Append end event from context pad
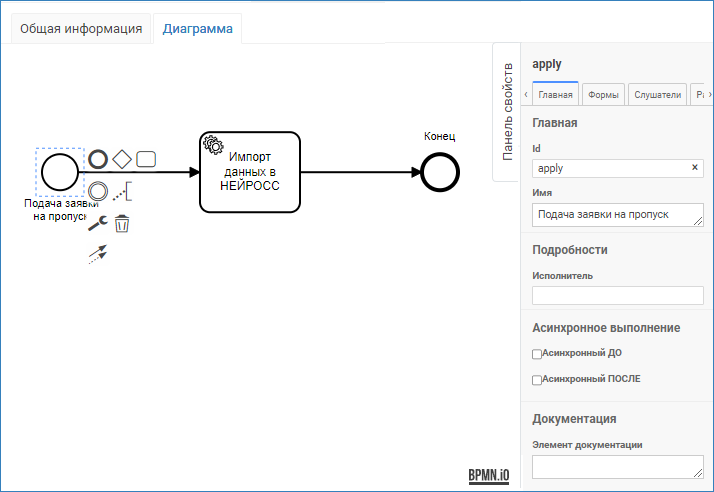 [98, 159]
